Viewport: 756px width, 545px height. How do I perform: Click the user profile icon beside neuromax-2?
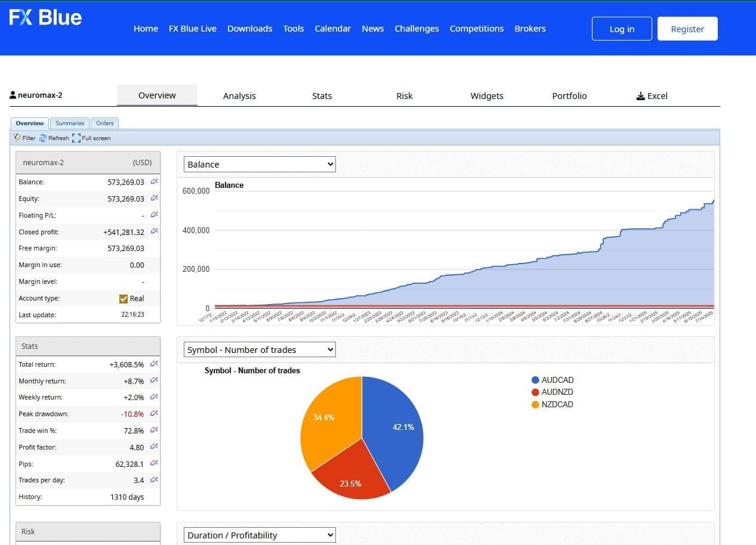click(13, 95)
